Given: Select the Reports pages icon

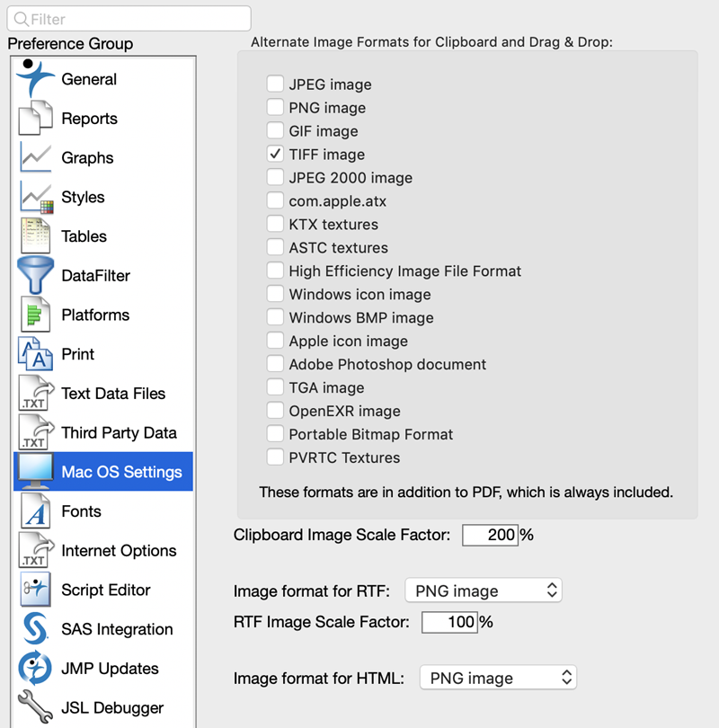Looking at the screenshot, I should click(35, 118).
